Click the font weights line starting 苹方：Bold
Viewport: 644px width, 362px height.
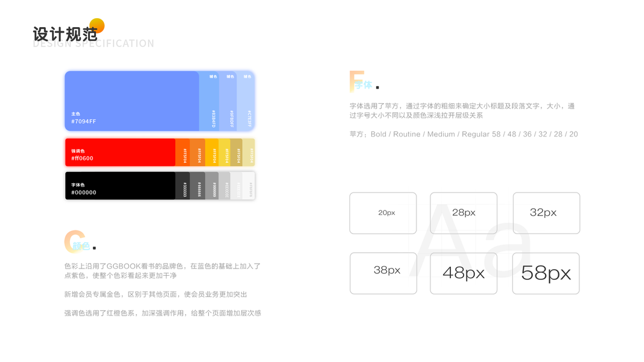coord(464,134)
